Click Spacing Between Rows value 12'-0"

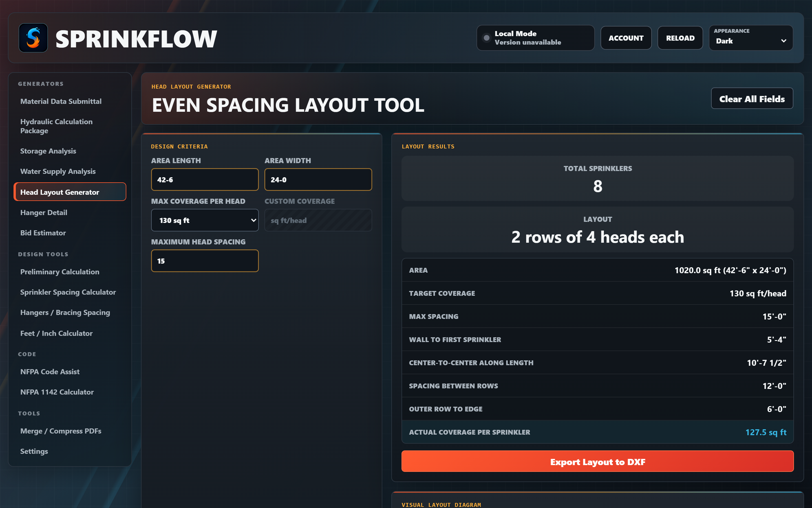pyautogui.click(x=774, y=386)
